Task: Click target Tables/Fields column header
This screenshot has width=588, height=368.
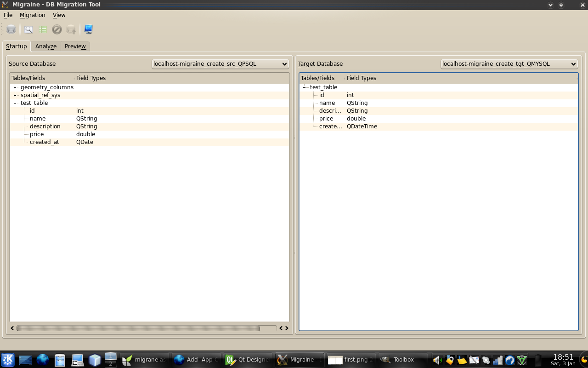Action: pyautogui.click(x=322, y=78)
